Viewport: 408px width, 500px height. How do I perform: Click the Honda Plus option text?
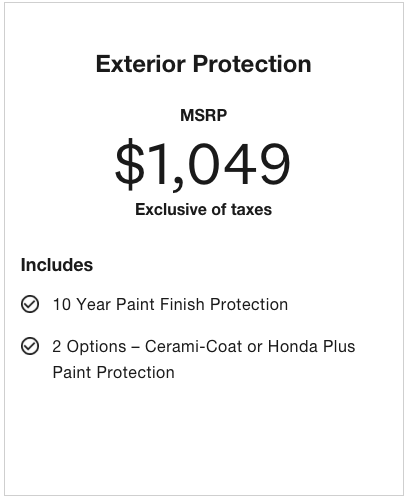tap(312, 346)
